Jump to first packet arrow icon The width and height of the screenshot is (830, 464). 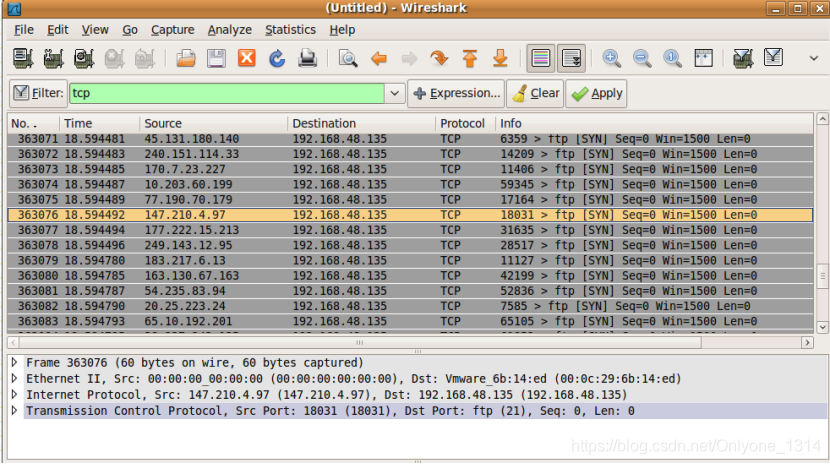470,58
